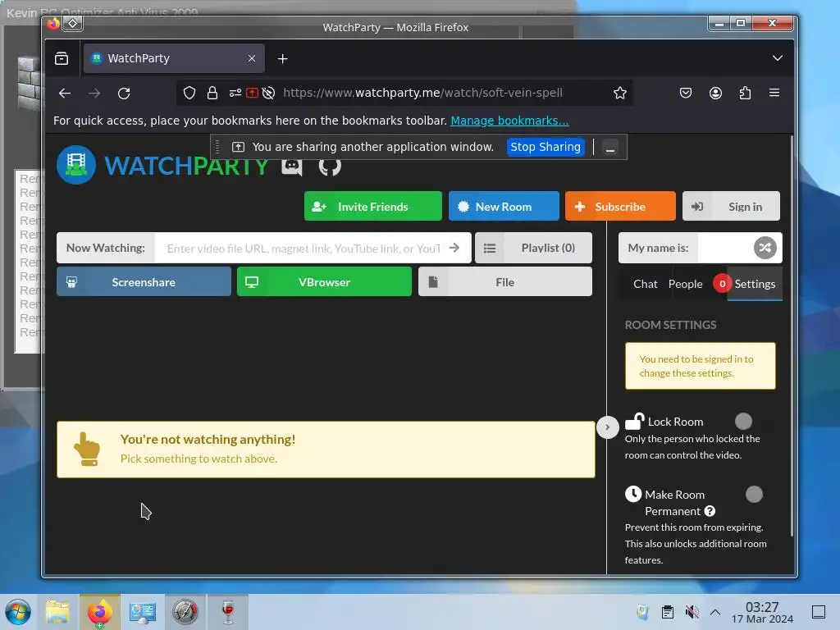Viewport: 840px width, 630px height.
Task: Submit video URL with arrow icon
Action: [454, 248]
